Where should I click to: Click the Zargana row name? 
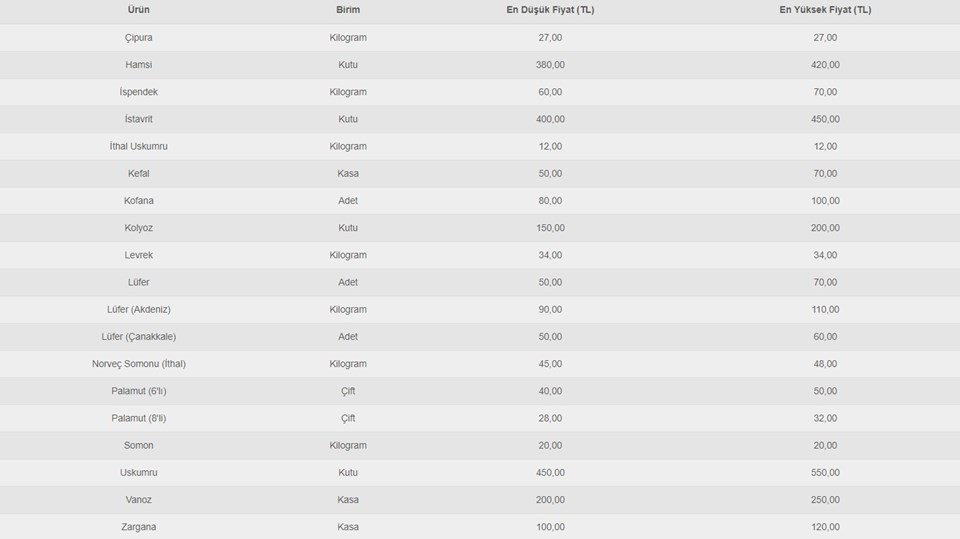click(139, 527)
